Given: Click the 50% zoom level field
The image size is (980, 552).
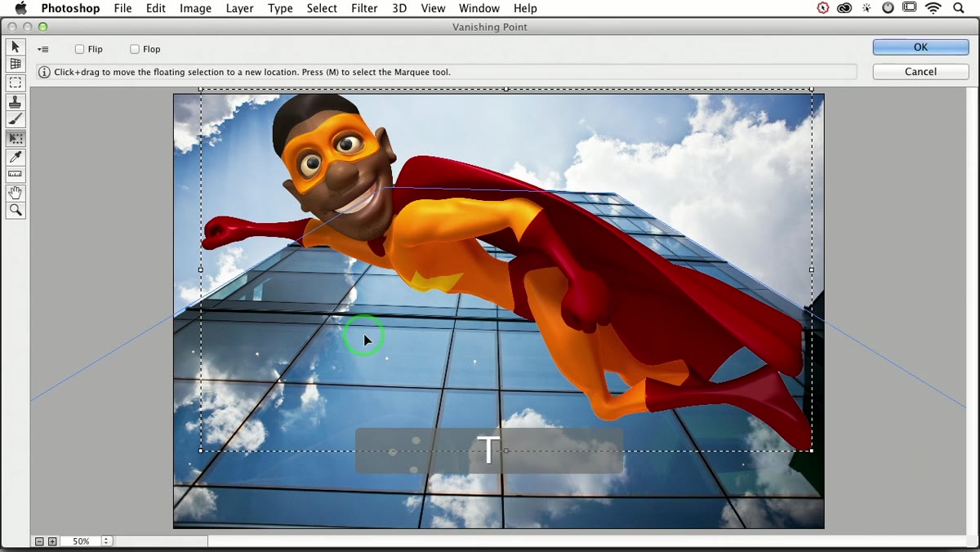Looking at the screenshot, I should (80, 541).
